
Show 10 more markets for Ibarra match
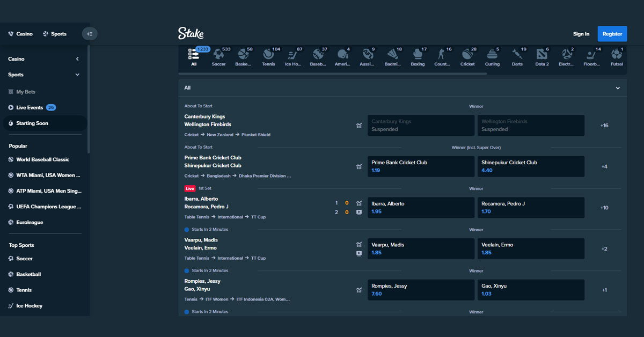604,208
